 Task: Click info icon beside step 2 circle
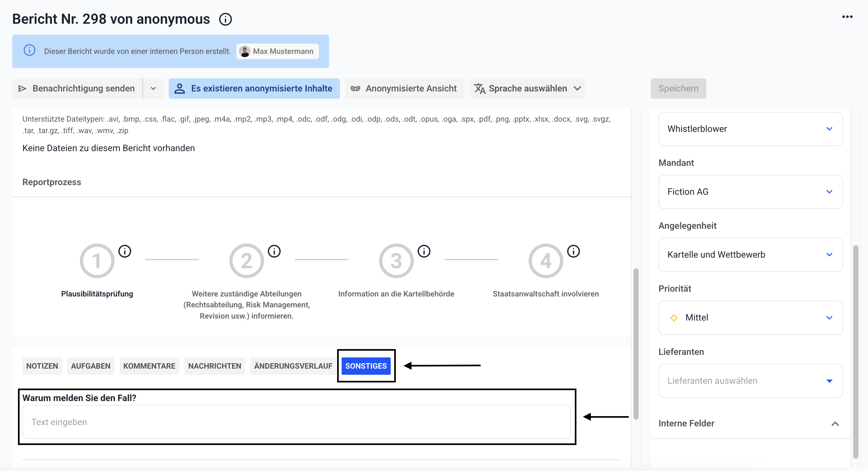coord(274,251)
